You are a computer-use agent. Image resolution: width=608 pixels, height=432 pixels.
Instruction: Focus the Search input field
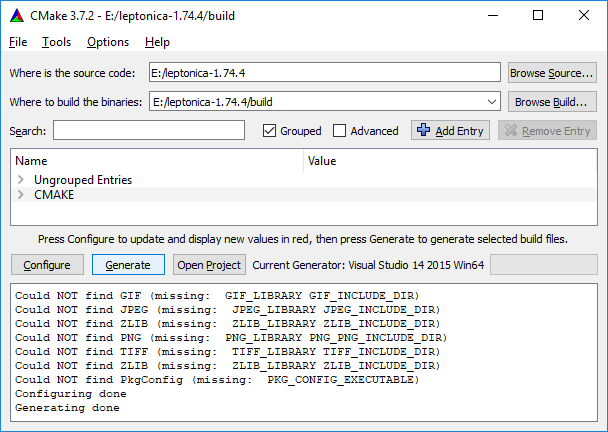(x=149, y=130)
